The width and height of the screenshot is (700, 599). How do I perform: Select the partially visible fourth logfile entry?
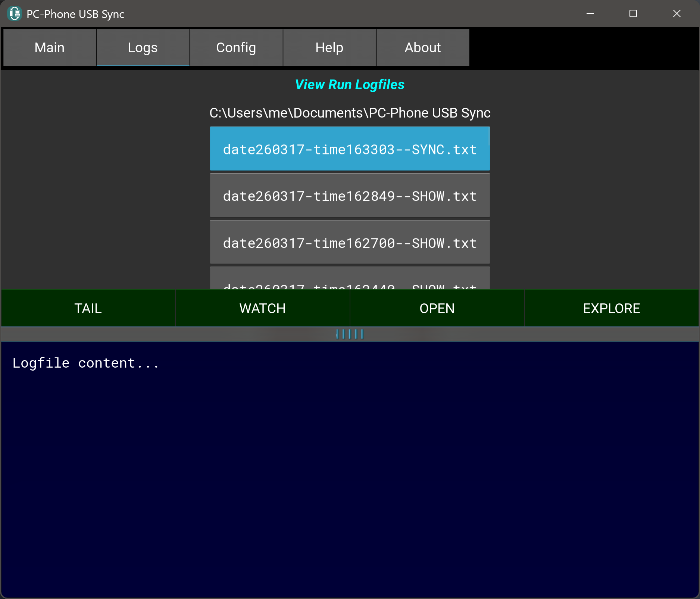tap(350, 280)
